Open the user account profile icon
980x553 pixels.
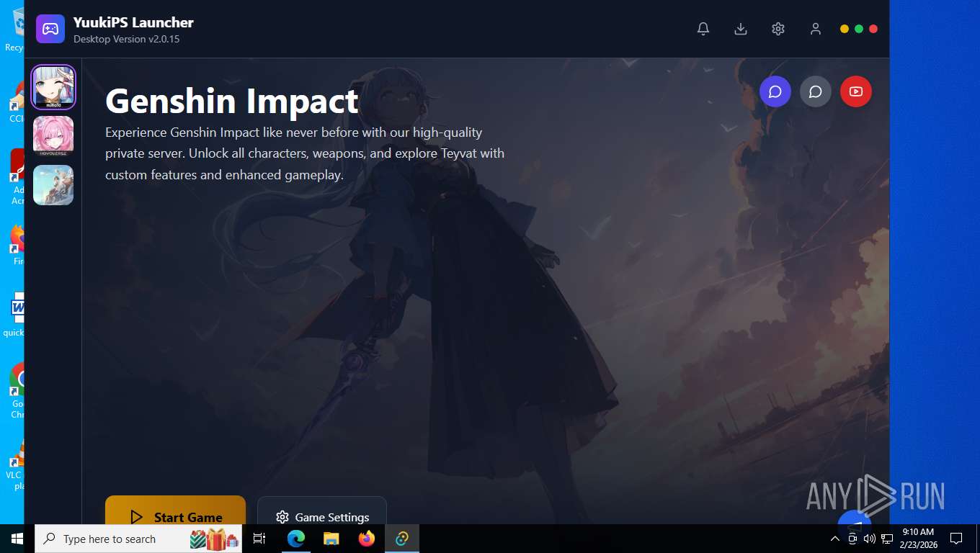coord(815,29)
